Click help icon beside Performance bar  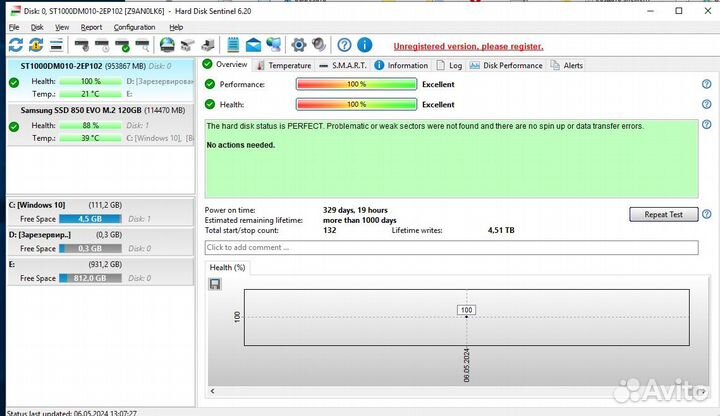(706, 84)
